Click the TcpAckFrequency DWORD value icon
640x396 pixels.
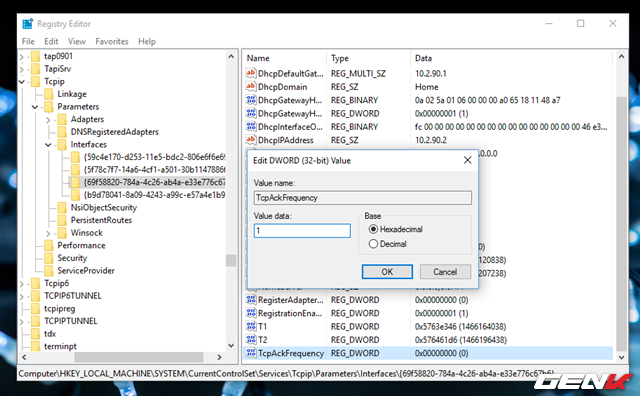pos(251,353)
